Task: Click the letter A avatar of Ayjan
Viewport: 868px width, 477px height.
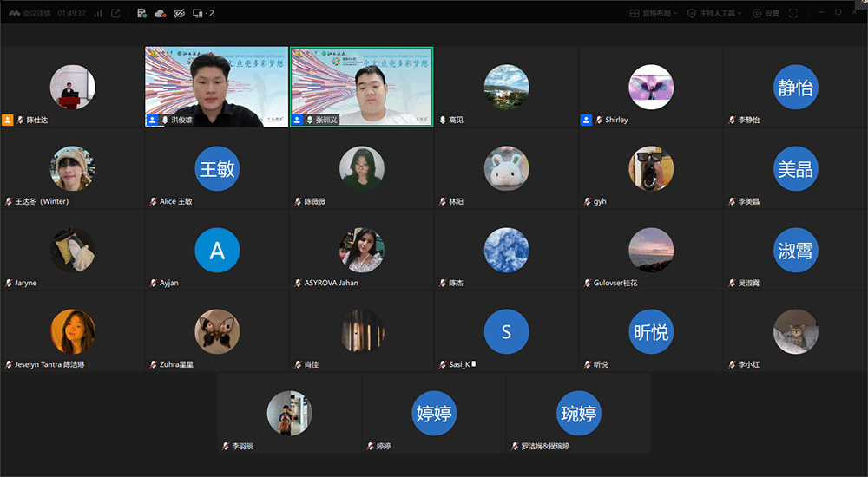Action: (217, 251)
